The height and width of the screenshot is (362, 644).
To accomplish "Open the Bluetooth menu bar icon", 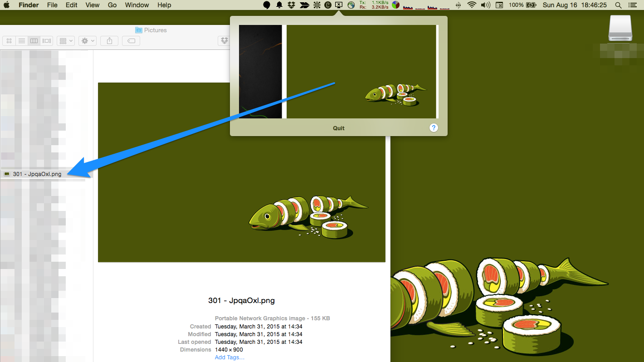I will 458,5.
